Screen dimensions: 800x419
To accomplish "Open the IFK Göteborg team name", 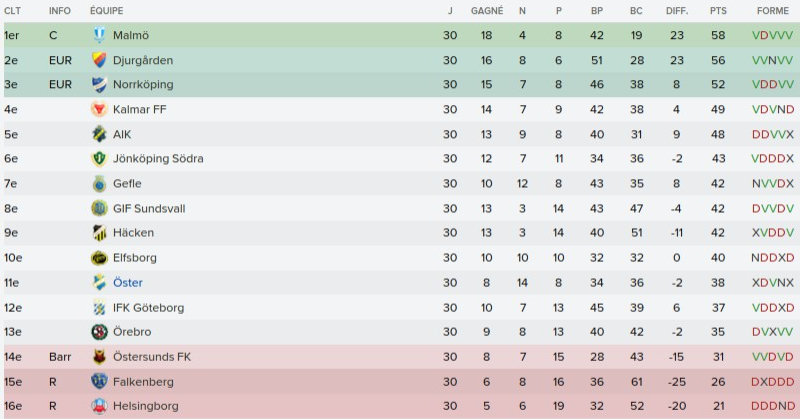I will 148,308.
